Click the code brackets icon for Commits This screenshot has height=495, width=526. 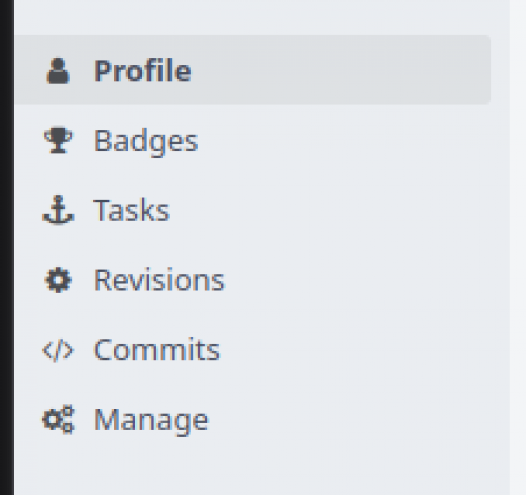58,350
